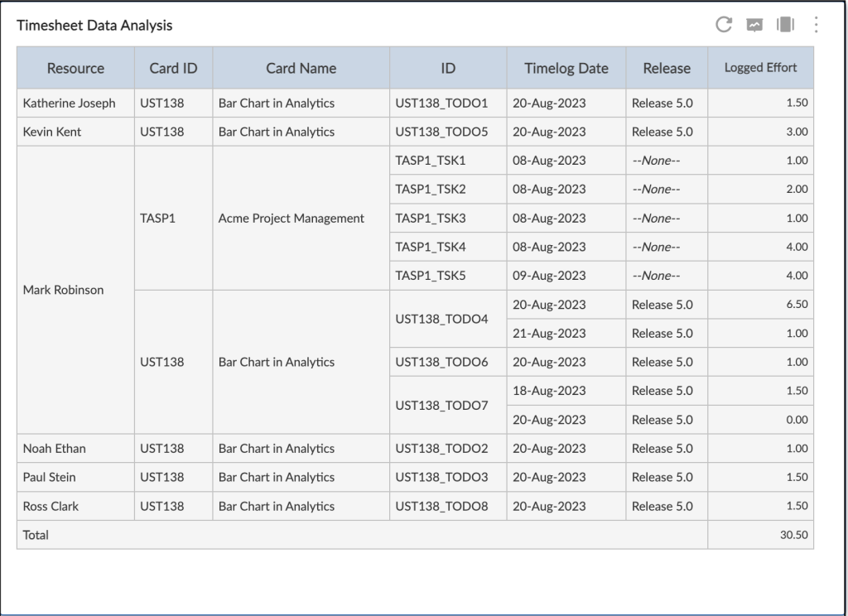
Task: Open card Acme Project Management
Action: click(x=291, y=218)
